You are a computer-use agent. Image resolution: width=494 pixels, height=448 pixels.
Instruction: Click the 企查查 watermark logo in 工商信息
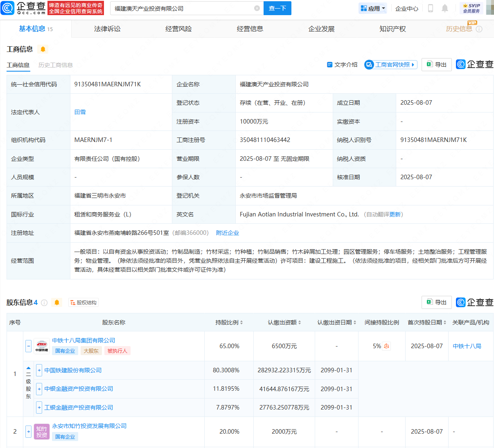pos(475,64)
